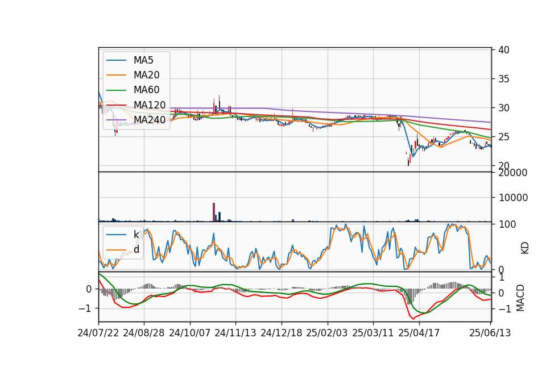Click the purple MA240 legend line sample

(116, 120)
